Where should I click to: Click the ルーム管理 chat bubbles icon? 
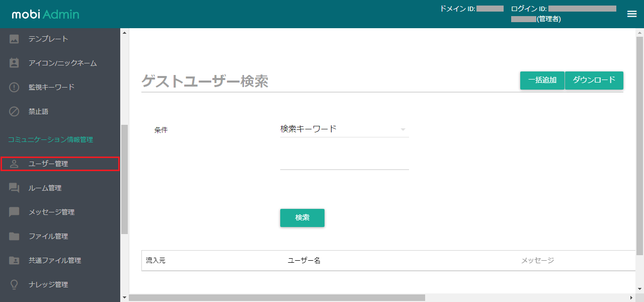[14, 188]
